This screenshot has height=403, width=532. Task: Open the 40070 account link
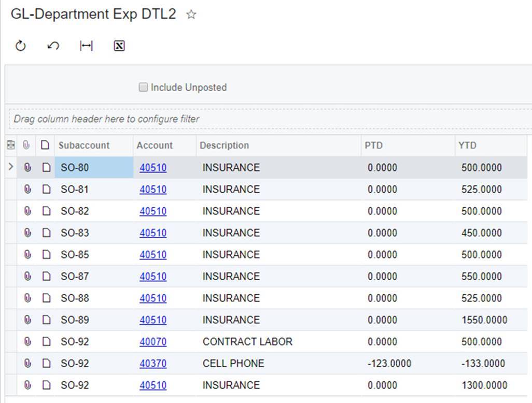(153, 341)
